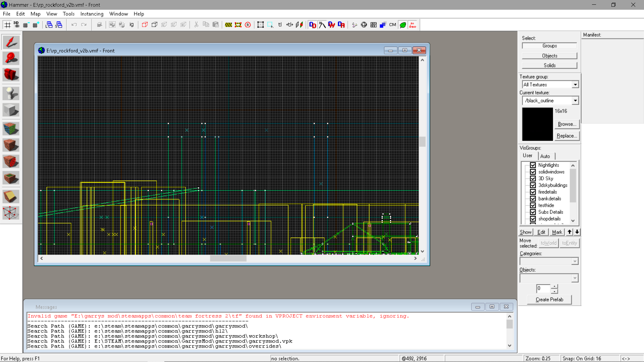Click Create Prefab button

pos(549,300)
